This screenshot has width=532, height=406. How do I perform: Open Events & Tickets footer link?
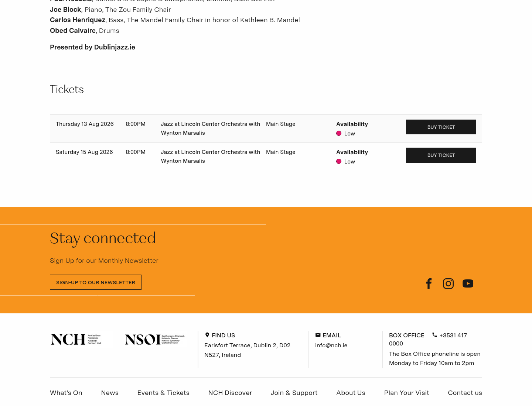[x=163, y=393]
